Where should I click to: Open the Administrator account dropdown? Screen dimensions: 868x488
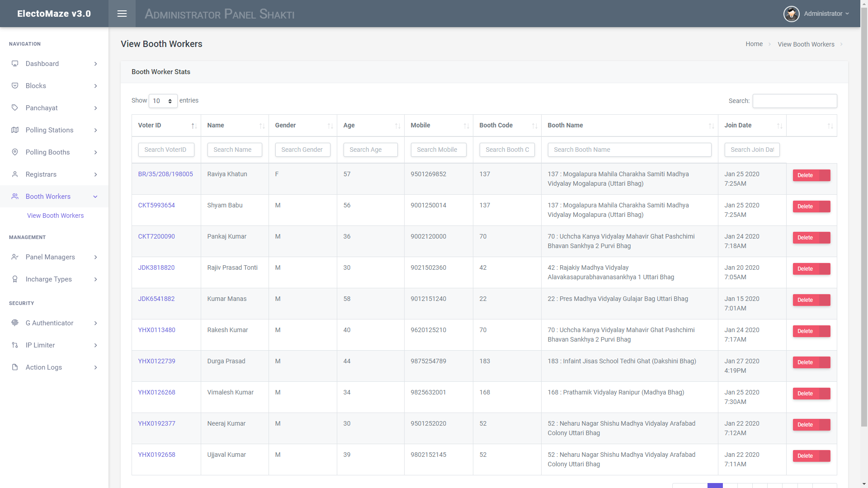pyautogui.click(x=826, y=14)
